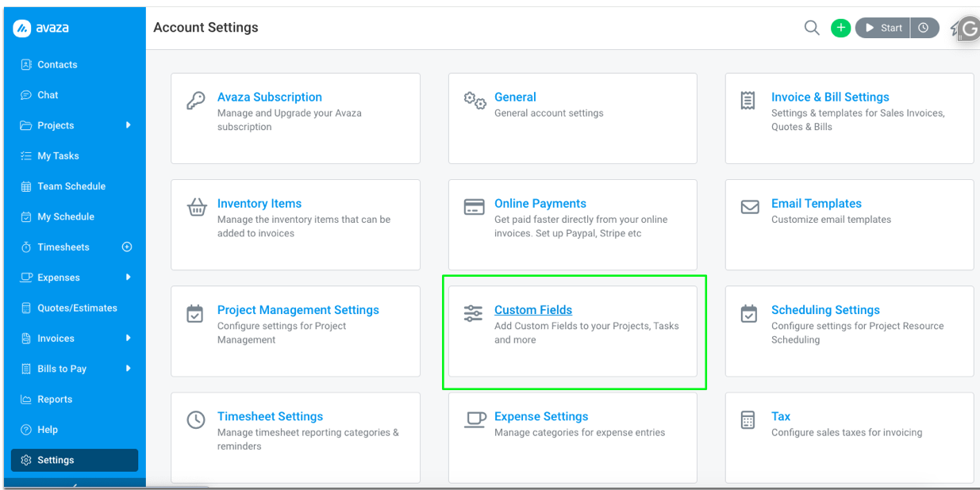Image resolution: width=980 pixels, height=490 pixels.
Task: Expand the Projects submenu arrow
Action: pos(128,125)
